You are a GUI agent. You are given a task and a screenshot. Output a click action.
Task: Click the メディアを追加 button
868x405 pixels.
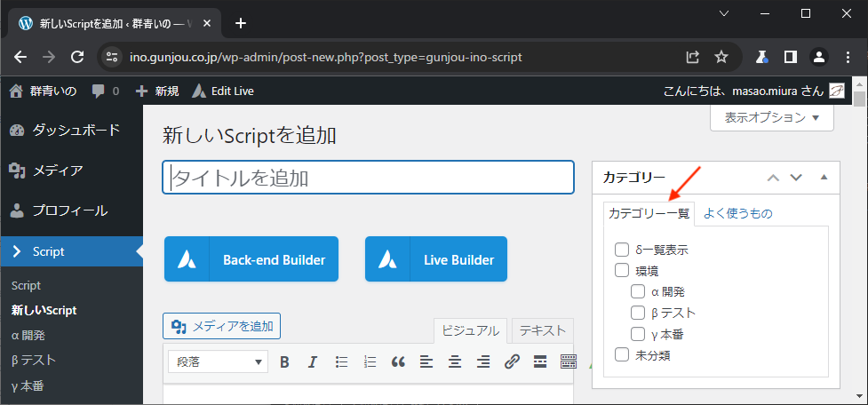coord(222,326)
